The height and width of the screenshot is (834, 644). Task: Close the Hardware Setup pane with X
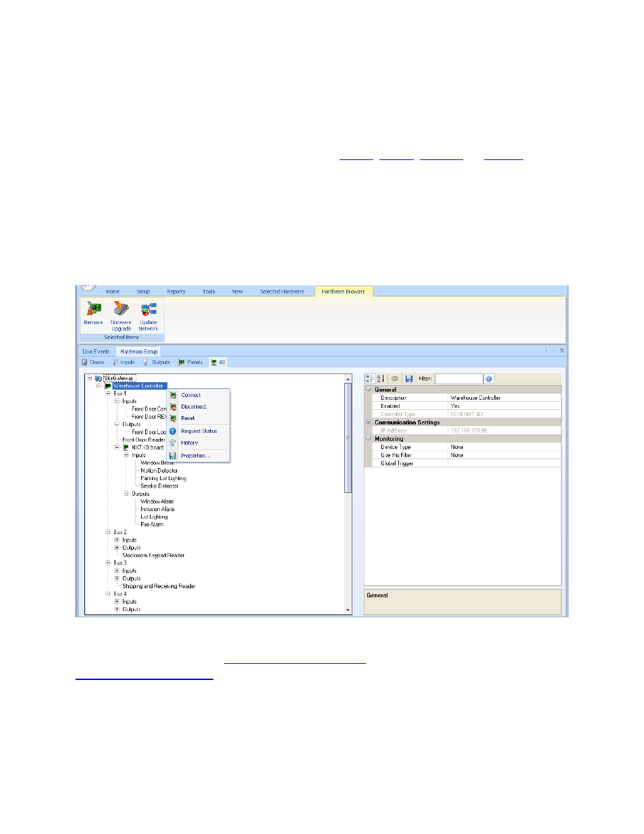point(562,350)
